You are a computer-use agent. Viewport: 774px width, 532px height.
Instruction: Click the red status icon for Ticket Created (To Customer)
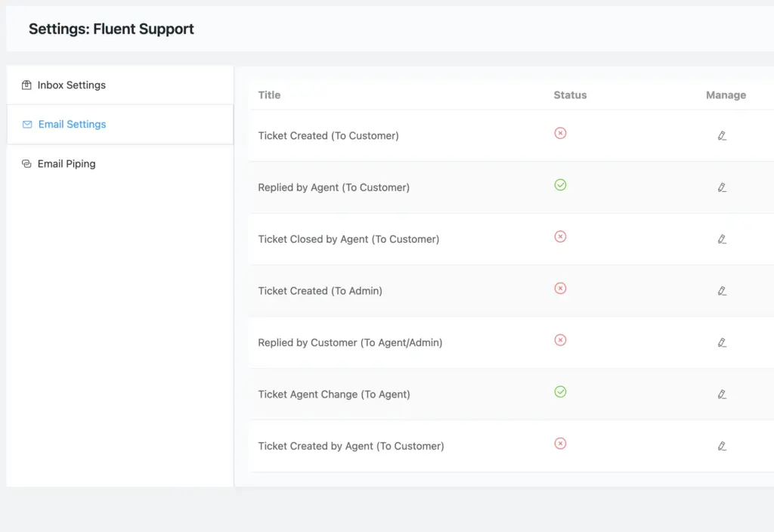[x=560, y=133]
